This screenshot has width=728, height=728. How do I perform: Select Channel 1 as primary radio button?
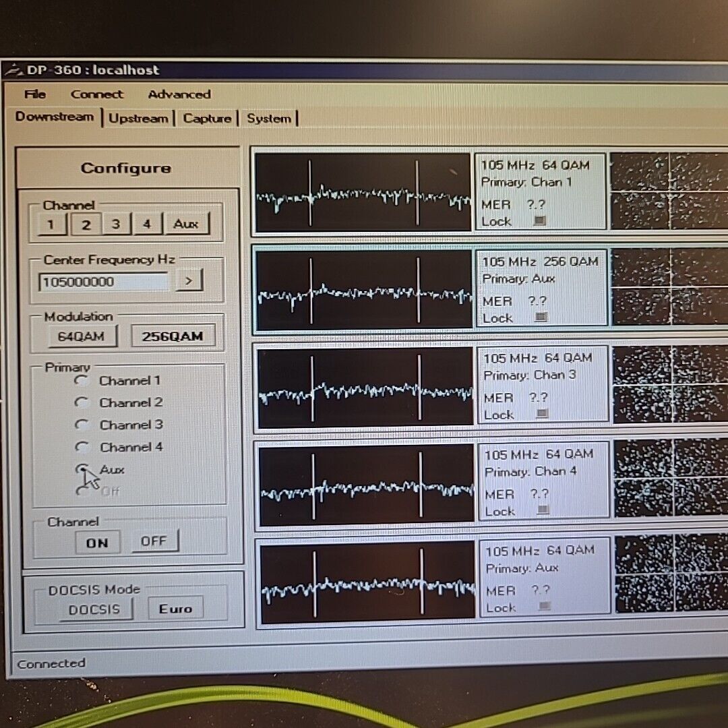[x=82, y=381]
